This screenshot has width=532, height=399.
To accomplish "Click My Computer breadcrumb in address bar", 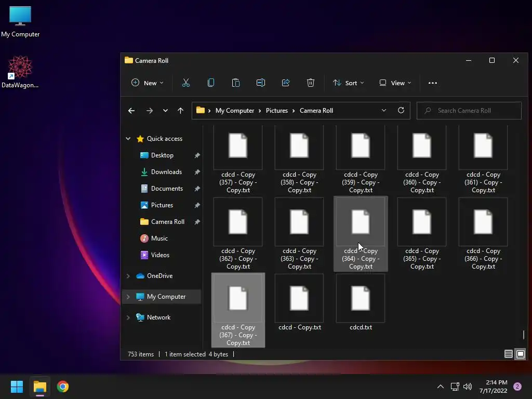I will [235, 111].
